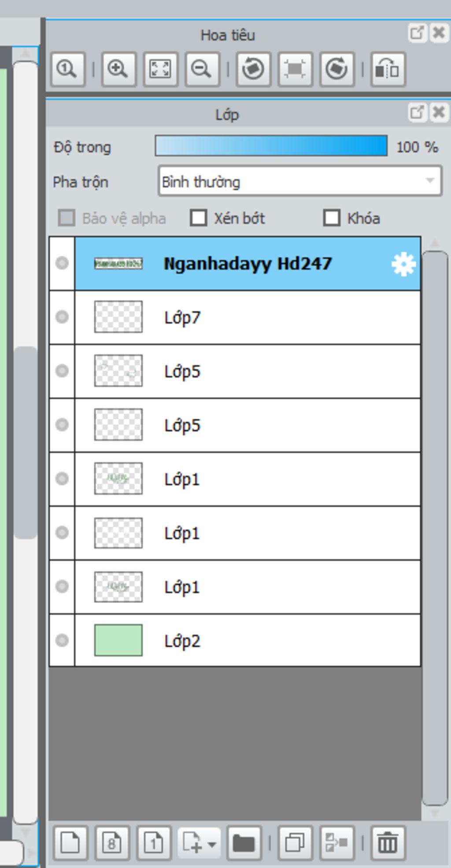This screenshot has height=868, width=451.
Task: Toggle visibility of Lớp2 layer
Action: point(62,640)
